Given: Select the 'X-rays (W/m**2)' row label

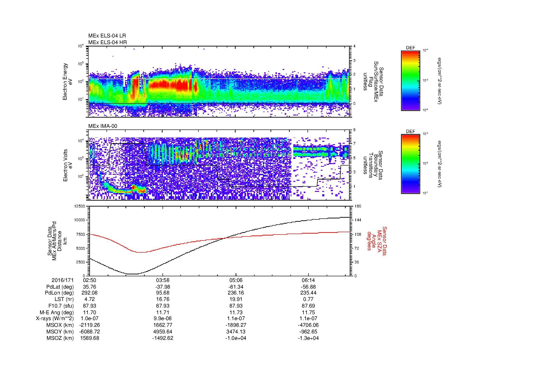Looking at the screenshot, I should [x=55, y=318].
